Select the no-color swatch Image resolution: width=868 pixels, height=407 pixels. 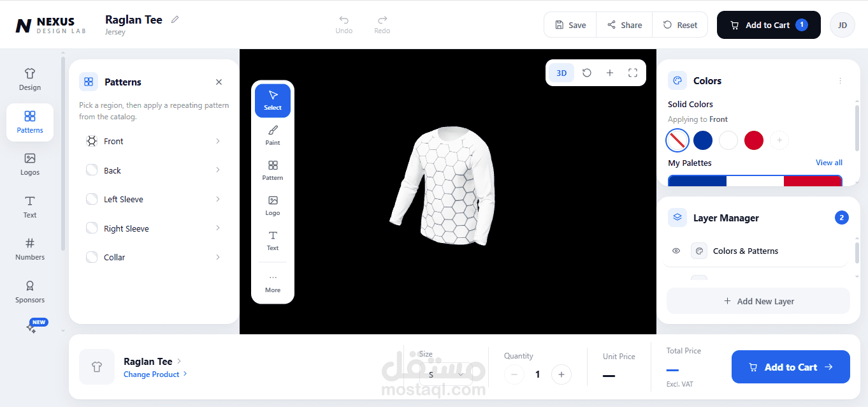pyautogui.click(x=677, y=140)
